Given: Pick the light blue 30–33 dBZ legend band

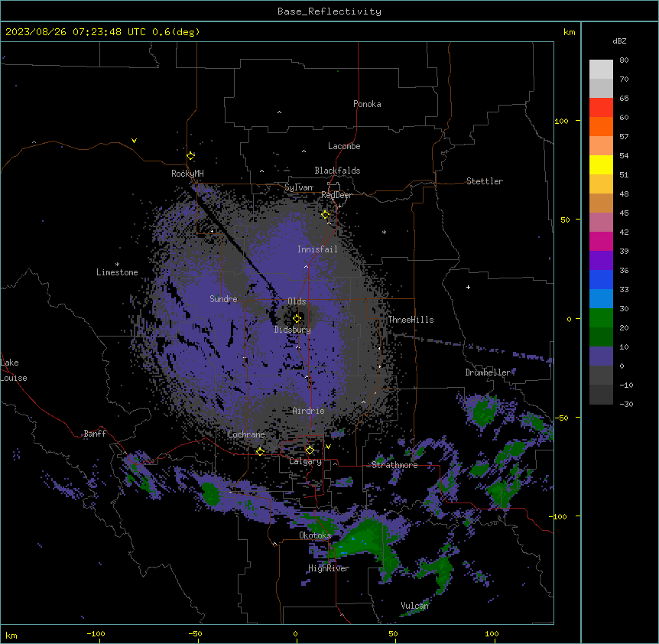Looking at the screenshot, I should [x=601, y=298].
